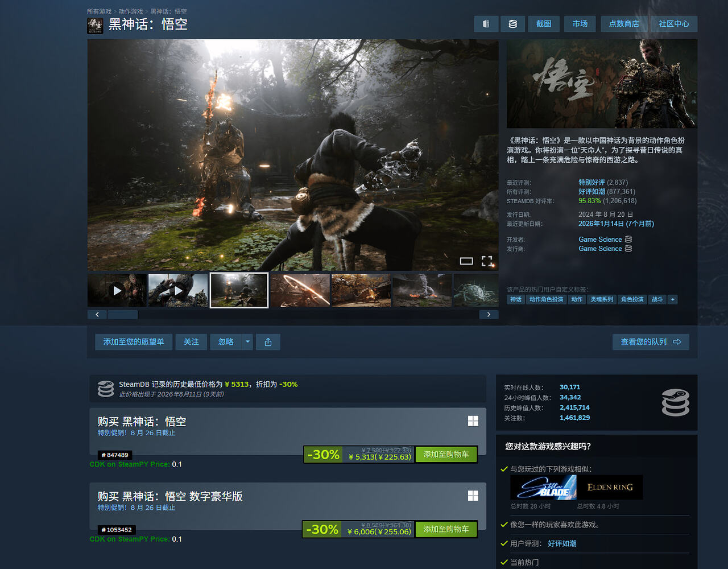Image resolution: width=728 pixels, height=569 pixels.
Task: Select the 战斗 tag
Action: click(657, 299)
